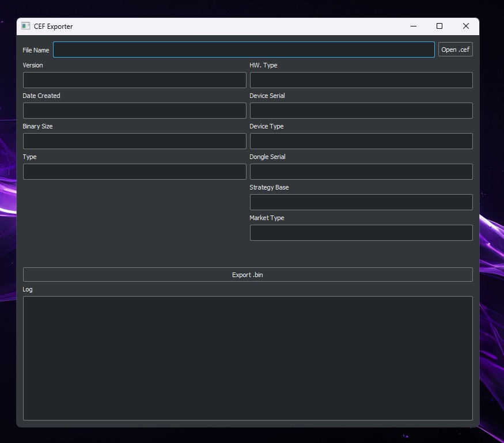Click the Dongle Serial field
The image size is (504, 443).
coord(361,172)
